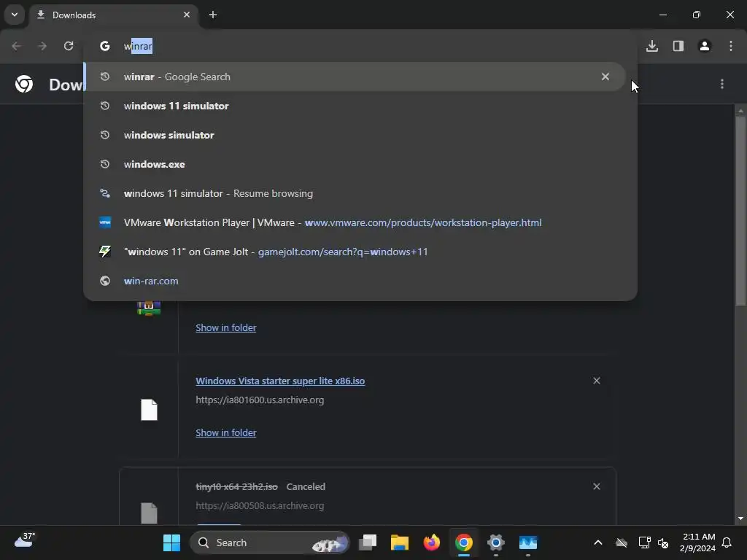This screenshot has width=747, height=560.
Task: Click the tiny10 iso file icon
Action: (149, 513)
